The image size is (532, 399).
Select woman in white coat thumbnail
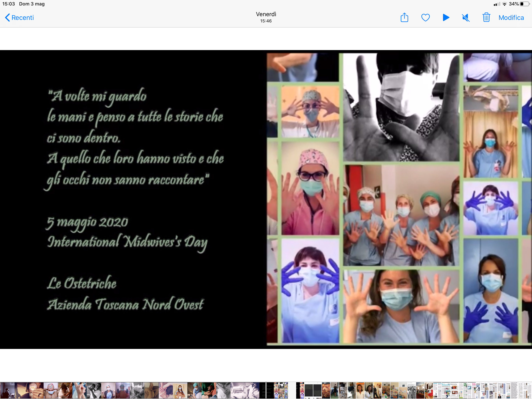click(x=360, y=390)
